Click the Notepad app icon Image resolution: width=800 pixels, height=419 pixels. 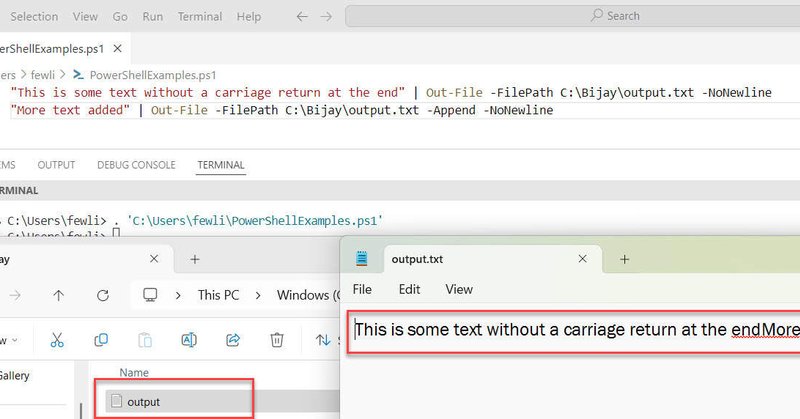(x=362, y=259)
